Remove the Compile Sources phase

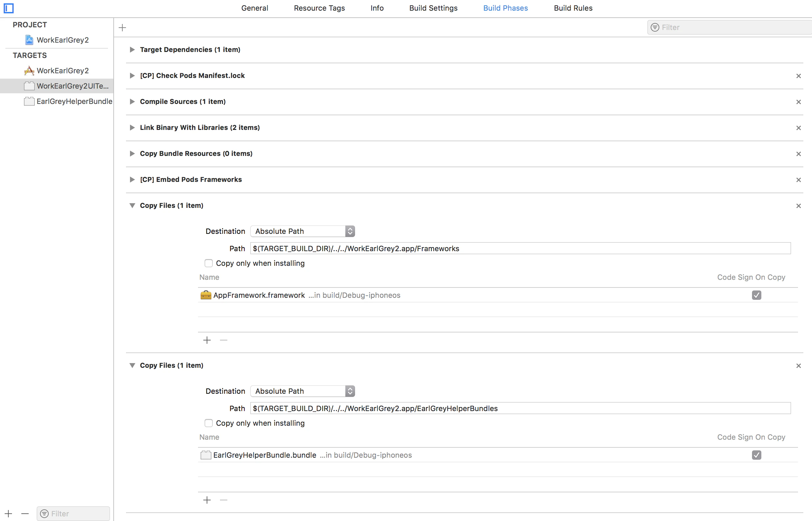point(798,102)
